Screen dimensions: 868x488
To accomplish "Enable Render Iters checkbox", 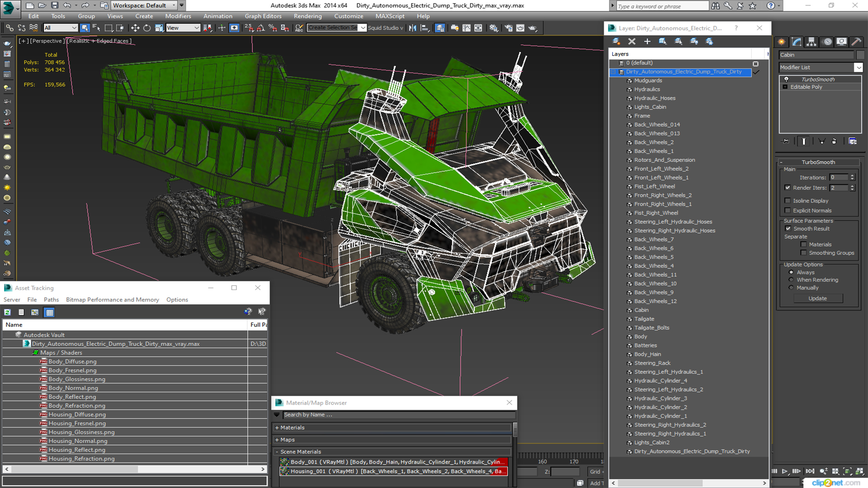I will pos(788,188).
